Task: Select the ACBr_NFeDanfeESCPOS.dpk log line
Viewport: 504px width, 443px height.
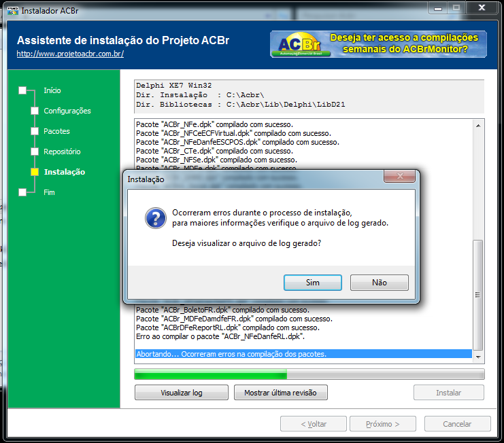Action: click(237, 142)
